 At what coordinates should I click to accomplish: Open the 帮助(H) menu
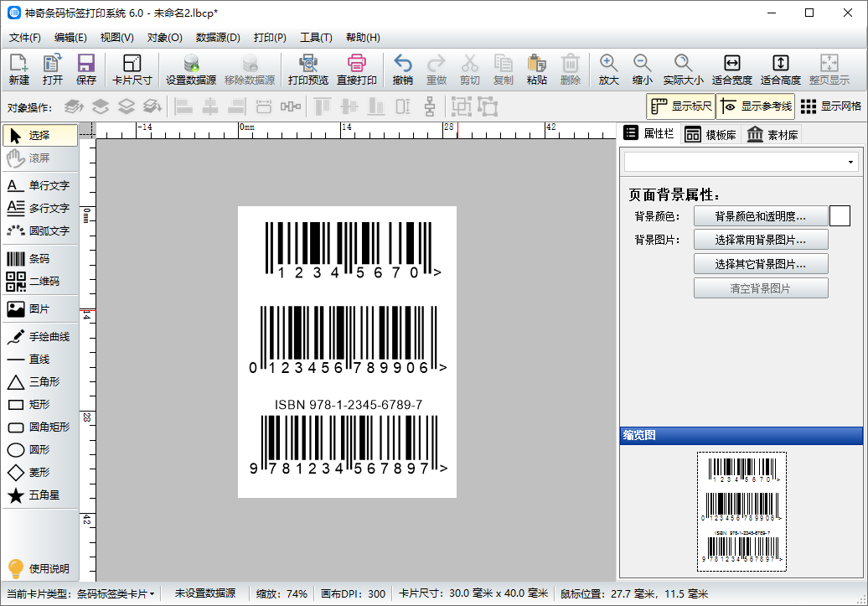click(363, 38)
